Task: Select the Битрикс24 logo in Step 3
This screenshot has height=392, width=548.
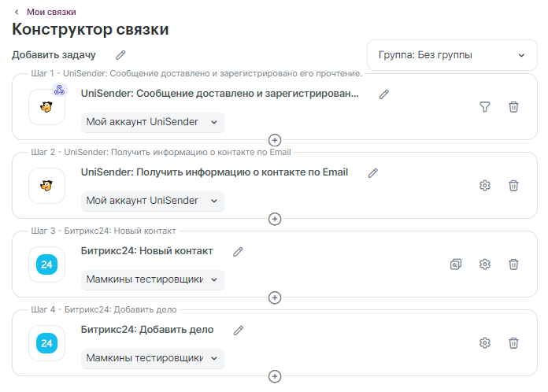Action: point(46,264)
